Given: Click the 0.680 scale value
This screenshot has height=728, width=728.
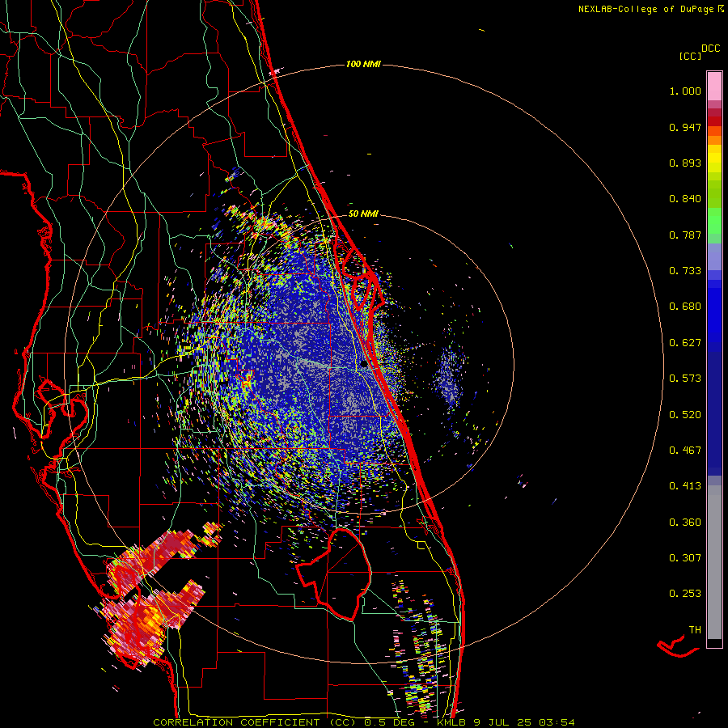Looking at the screenshot, I should tap(685, 307).
